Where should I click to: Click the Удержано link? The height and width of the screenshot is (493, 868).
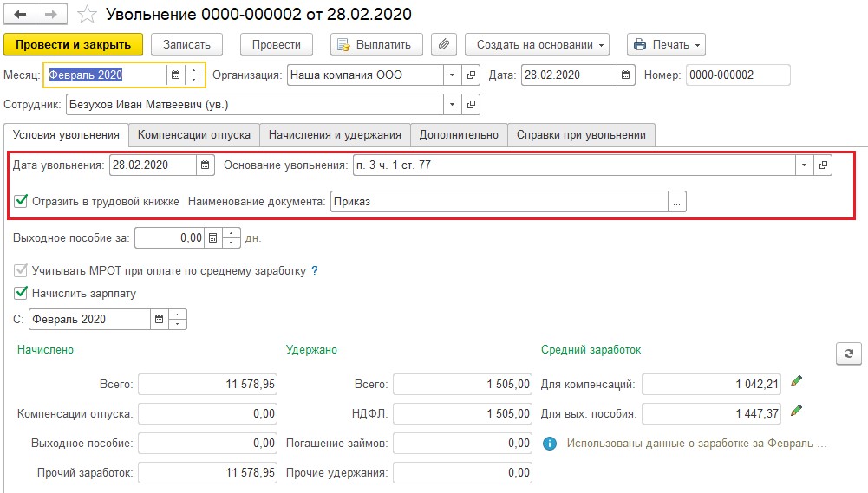point(311,350)
